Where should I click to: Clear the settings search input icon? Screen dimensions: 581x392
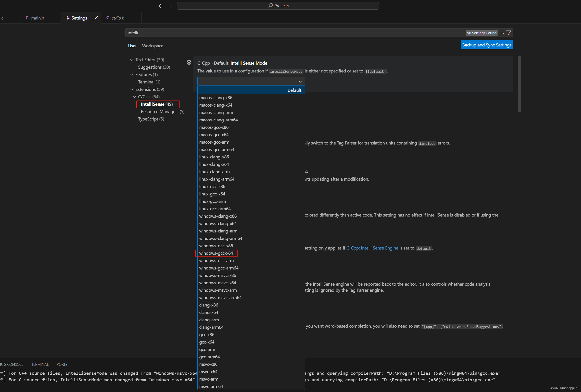tap(502, 33)
